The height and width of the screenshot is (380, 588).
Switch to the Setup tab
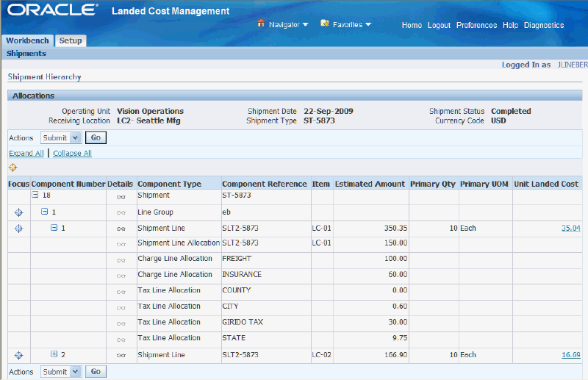[x=71, y=40]
